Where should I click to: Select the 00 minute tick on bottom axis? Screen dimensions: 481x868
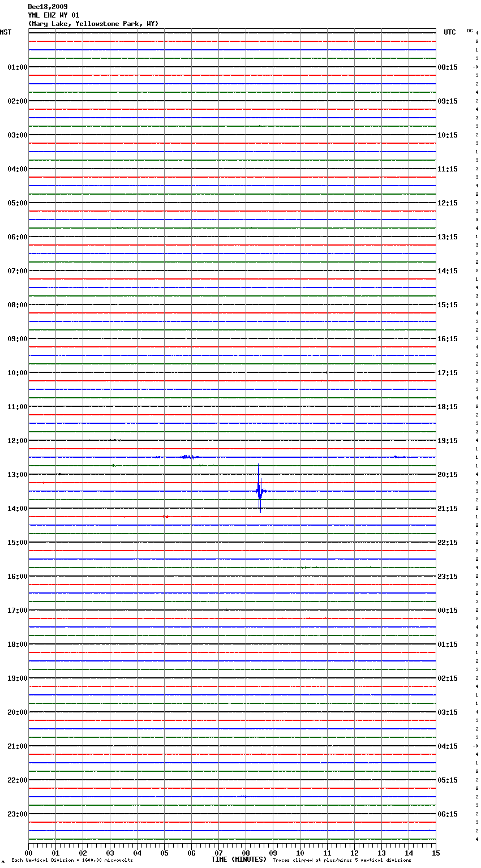(29, 853)
